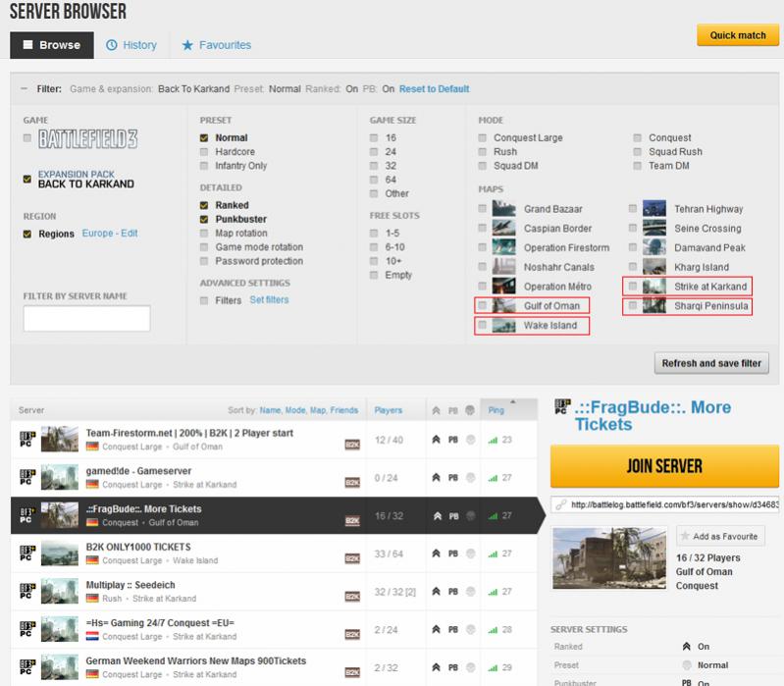784x686 pixels.
Task: Select game size 64 checkbox
Action: pyautogui.click(x=374, y=180)
